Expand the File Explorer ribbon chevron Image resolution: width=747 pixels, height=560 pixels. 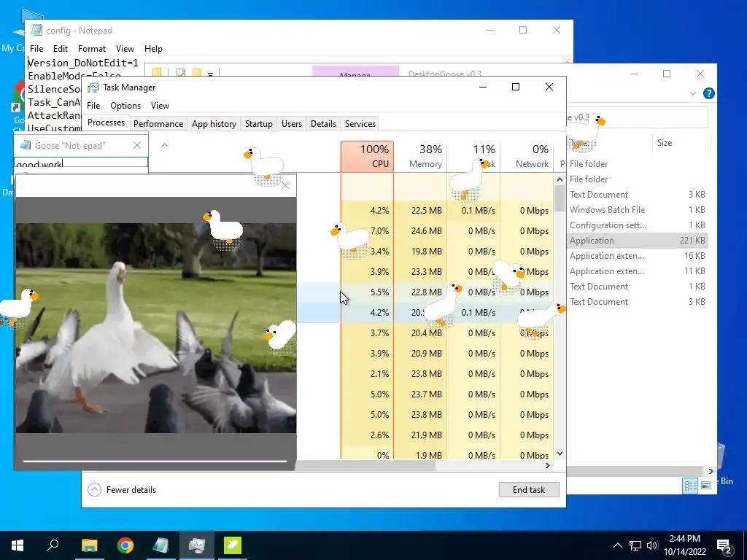pyautogui.click(x=693, y=93)
